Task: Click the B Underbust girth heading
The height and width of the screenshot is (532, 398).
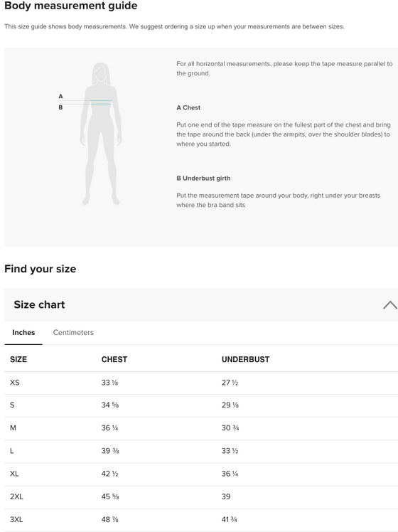Action: (x=203, y=178)
